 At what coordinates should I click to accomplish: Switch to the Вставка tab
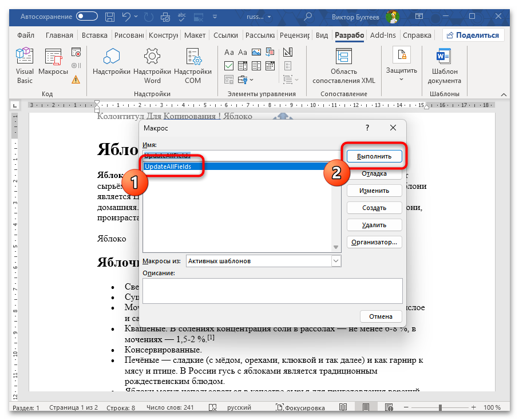coord(94,35)
